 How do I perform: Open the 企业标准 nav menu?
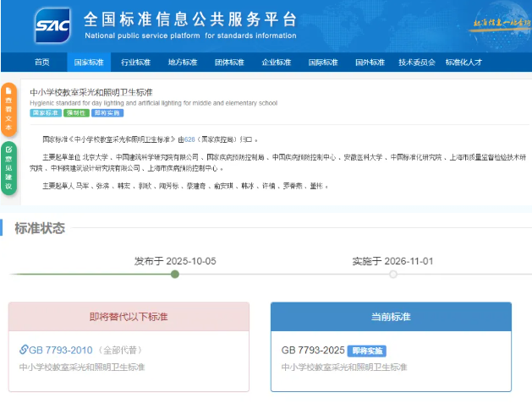(x=276, y=63)
